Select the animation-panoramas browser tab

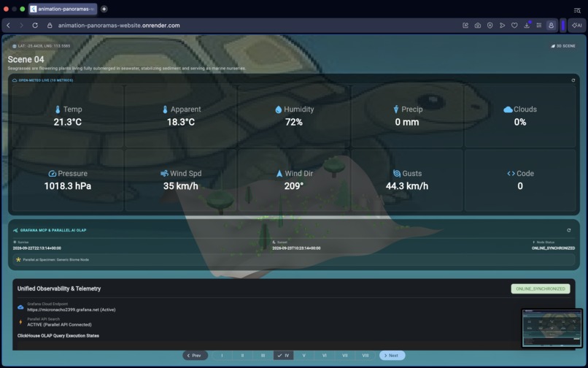(63, 9)
